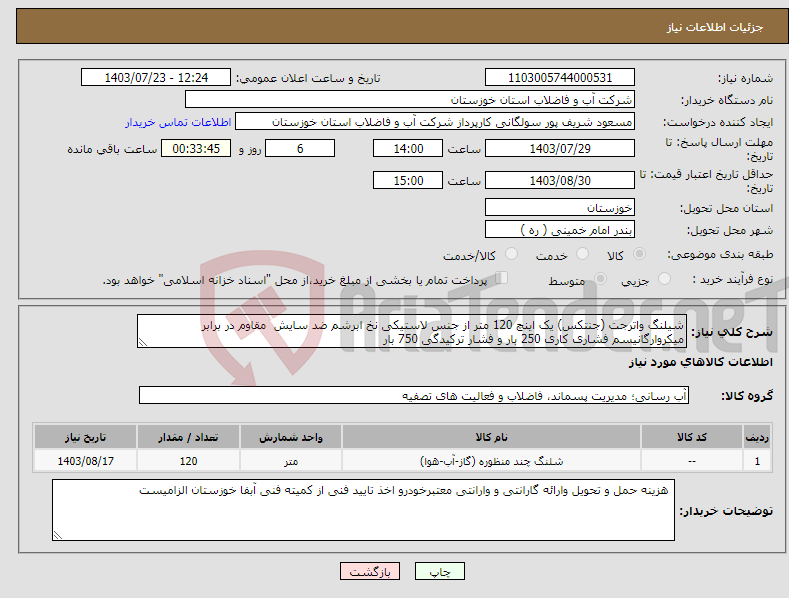Click the item name شلنگ چند منظوره cell

coord(491,461)
